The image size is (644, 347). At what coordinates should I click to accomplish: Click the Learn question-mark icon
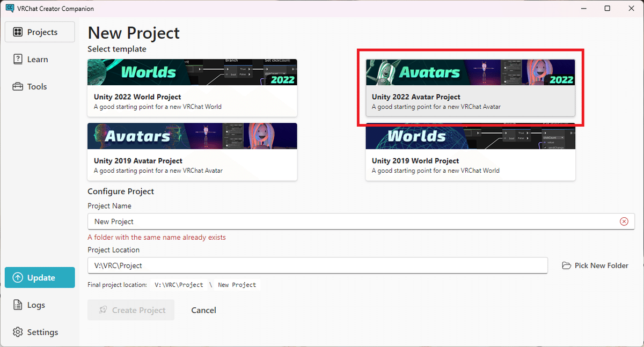click(x=18, y=59)
